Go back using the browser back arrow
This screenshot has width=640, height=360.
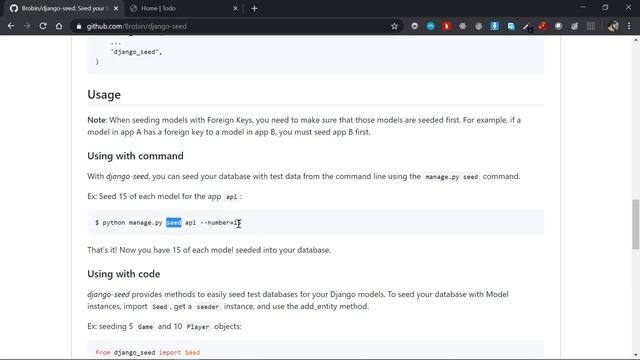[x=11, y=26]
